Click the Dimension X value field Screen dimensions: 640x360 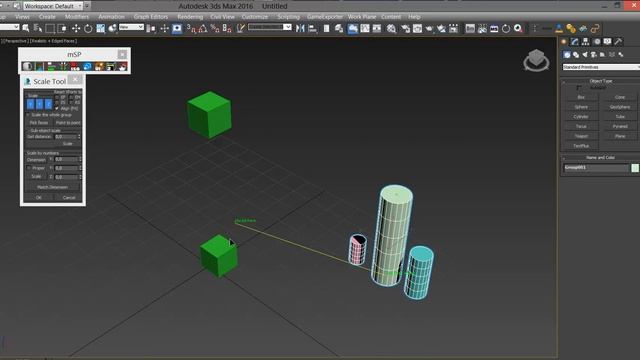66,159
